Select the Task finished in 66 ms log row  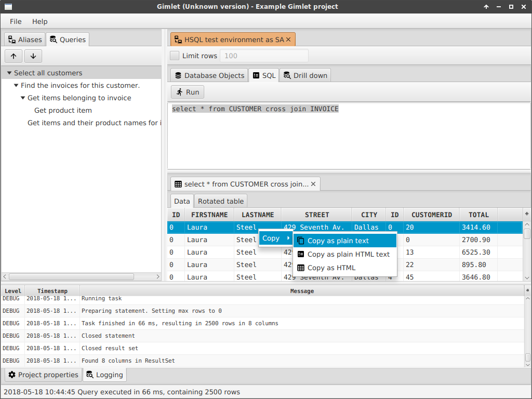262,323
